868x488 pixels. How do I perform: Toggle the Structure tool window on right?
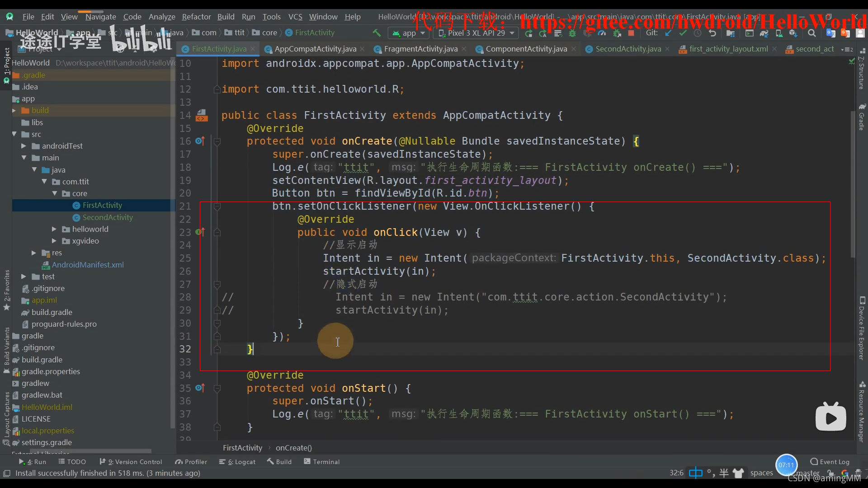[862, 69]
